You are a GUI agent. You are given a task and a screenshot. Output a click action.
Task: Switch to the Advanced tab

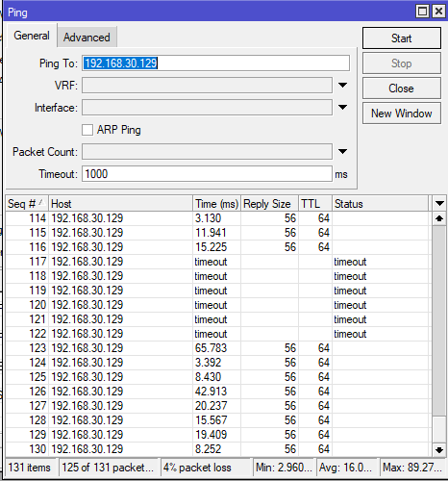[87, 38]
